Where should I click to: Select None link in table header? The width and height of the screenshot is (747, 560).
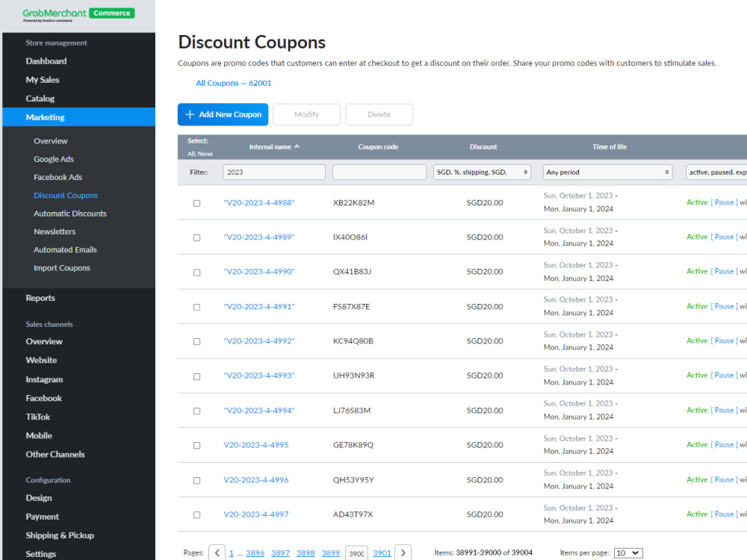point(205,154)
